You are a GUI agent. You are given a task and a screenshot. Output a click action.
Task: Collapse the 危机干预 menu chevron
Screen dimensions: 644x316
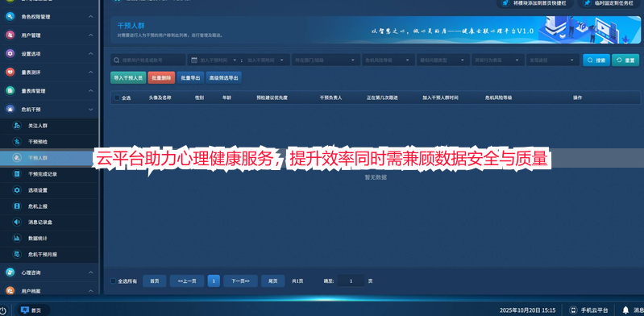91,110
